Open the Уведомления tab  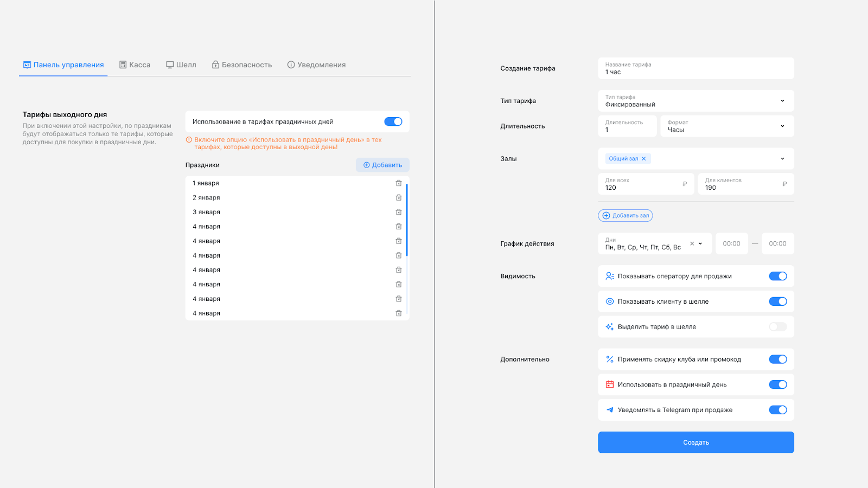316,65
